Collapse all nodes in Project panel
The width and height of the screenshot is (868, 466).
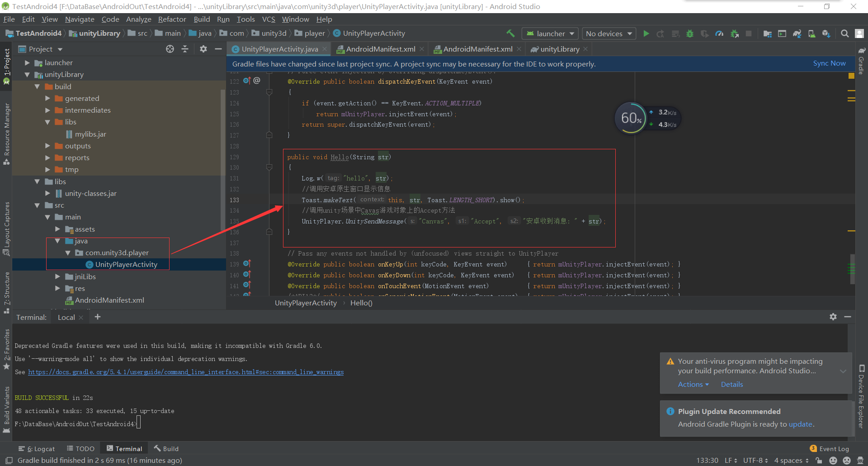185,49
